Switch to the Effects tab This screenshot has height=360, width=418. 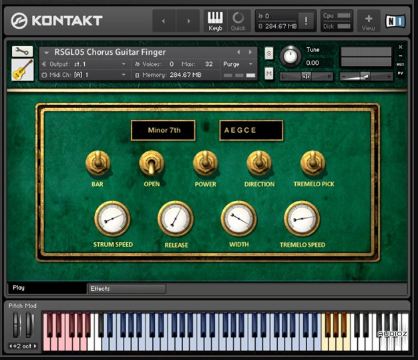tap(127, 289)
